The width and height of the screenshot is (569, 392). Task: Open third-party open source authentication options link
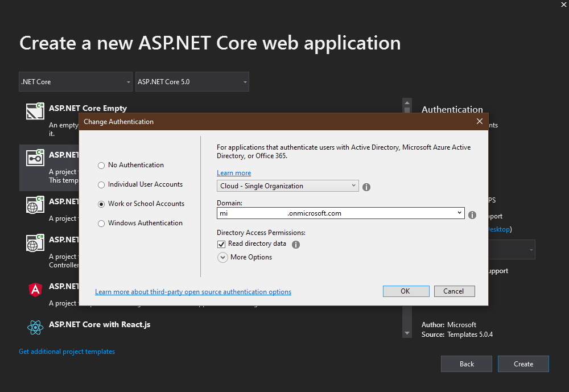tap(193, 292)
